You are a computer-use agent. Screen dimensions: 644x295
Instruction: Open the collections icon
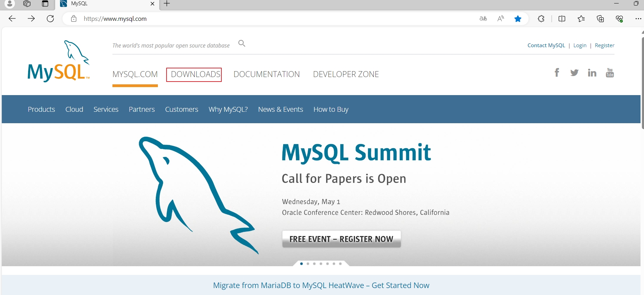coord(600,19)
